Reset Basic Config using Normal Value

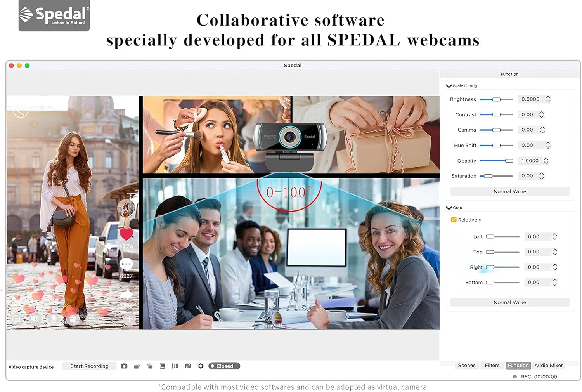[509, 191]
